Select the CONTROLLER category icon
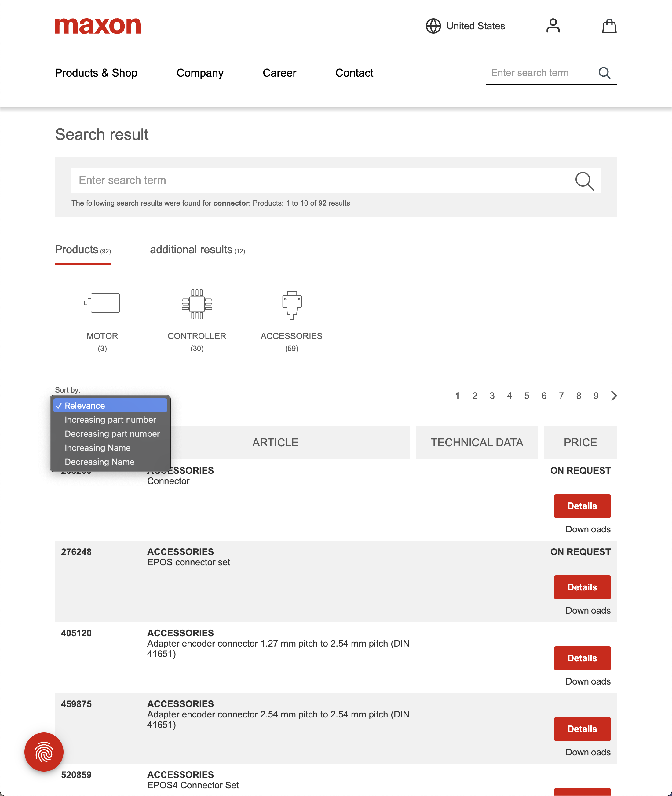The width and height of the screenshot is (672, 796). pyautogui.click(x=197, y=304)
